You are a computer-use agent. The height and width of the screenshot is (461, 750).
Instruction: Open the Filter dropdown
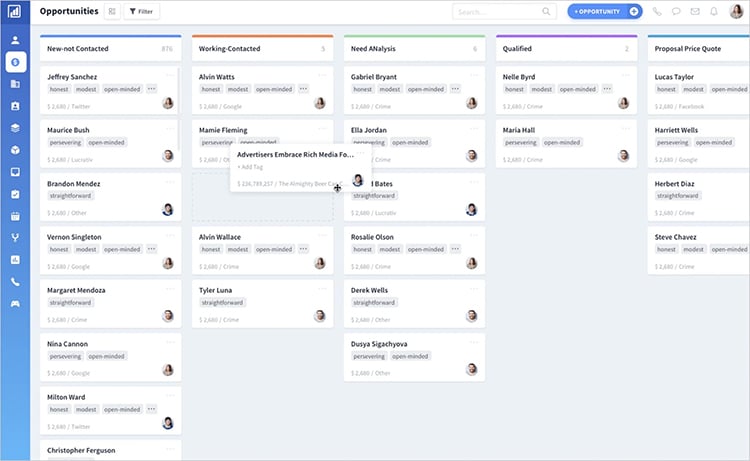(x=141, y=12)
